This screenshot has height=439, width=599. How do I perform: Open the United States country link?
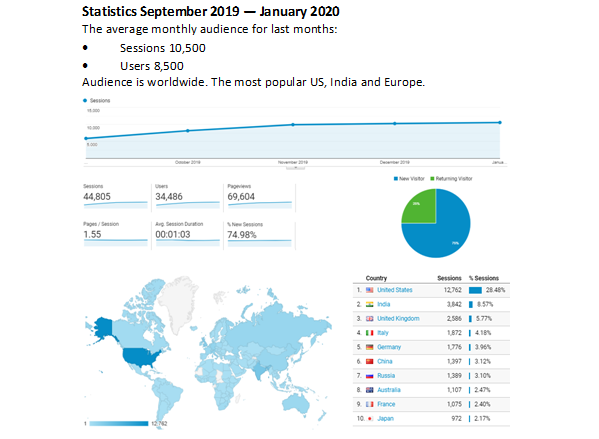[x=395, y=290]
